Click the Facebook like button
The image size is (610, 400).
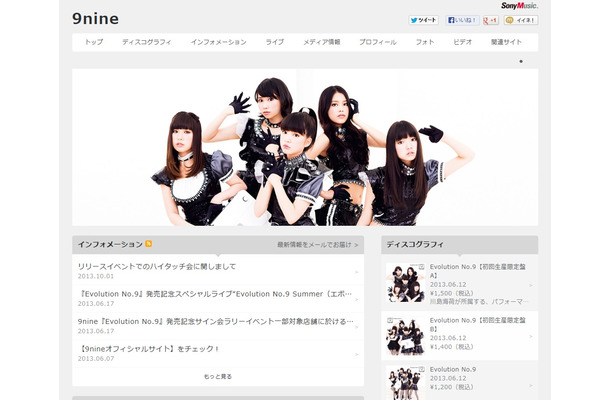point(462,20)
